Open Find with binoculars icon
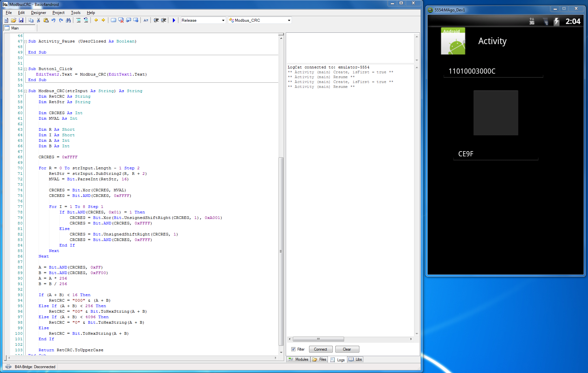Viewport: 588px width, 373px height. [x=68, y=20]
